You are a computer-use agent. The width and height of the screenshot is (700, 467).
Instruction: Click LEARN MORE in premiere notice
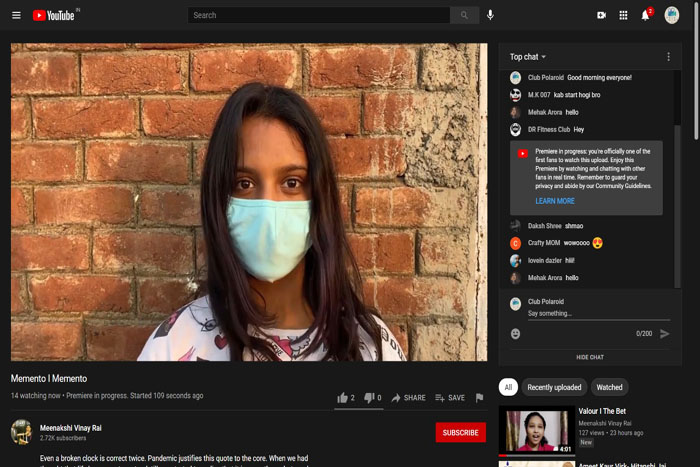[555, 201]
